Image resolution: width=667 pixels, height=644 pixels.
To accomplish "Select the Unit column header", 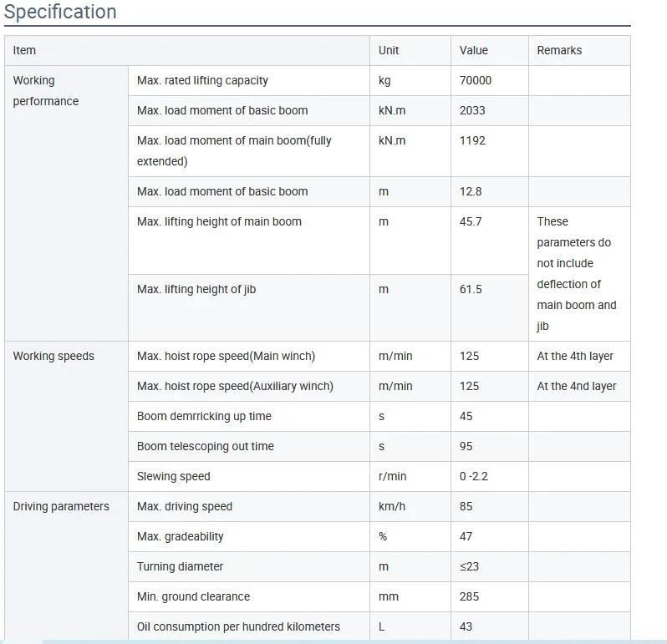I will [x=410, y=51].
